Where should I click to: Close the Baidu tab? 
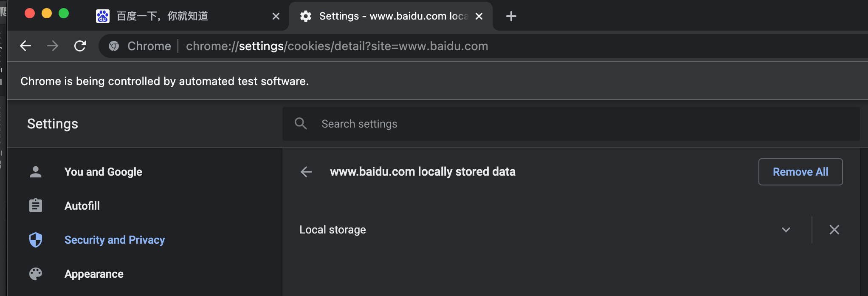click(x=276, y=16)
